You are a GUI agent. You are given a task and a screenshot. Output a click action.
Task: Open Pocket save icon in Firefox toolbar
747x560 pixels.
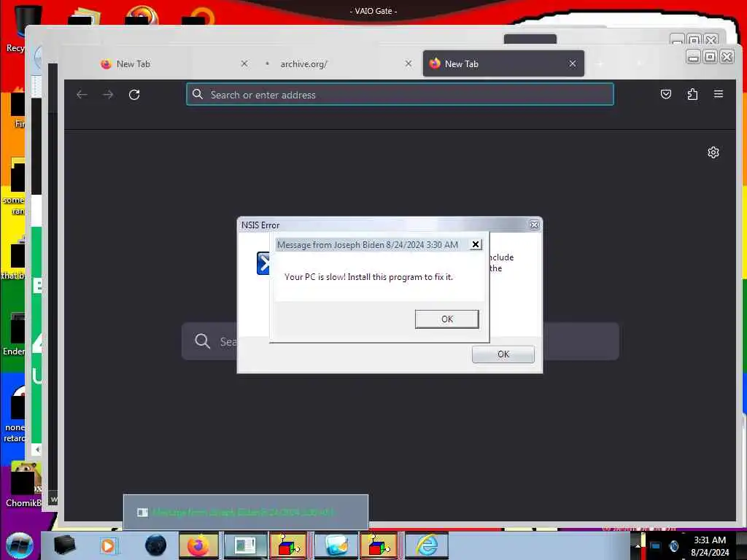point(666,94)
